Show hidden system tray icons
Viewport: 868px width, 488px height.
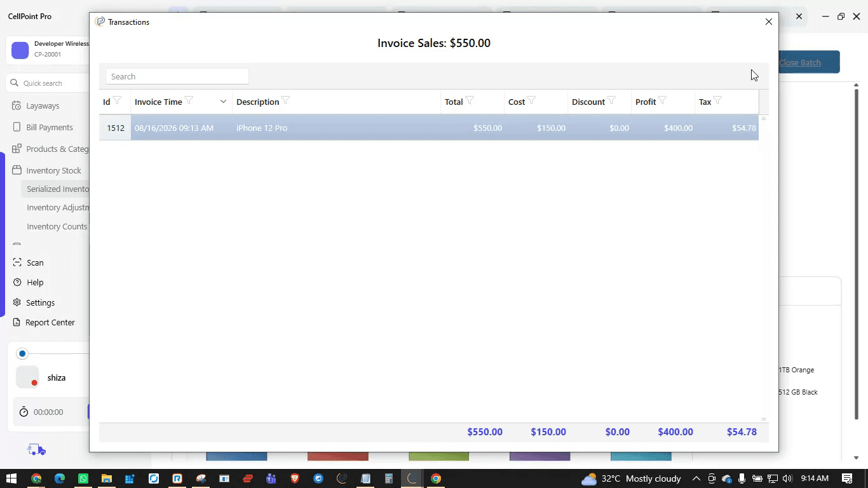click(696, 478)
